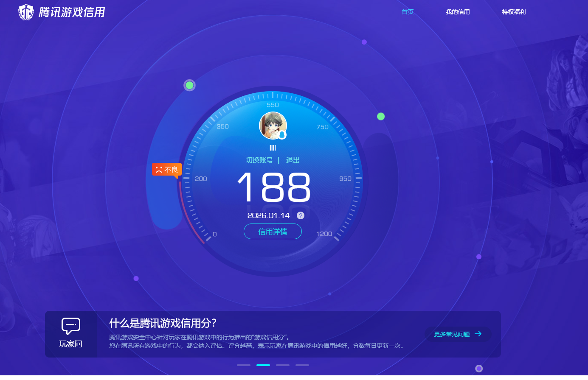Switch account via 切换账号

[x=259, y=160]
